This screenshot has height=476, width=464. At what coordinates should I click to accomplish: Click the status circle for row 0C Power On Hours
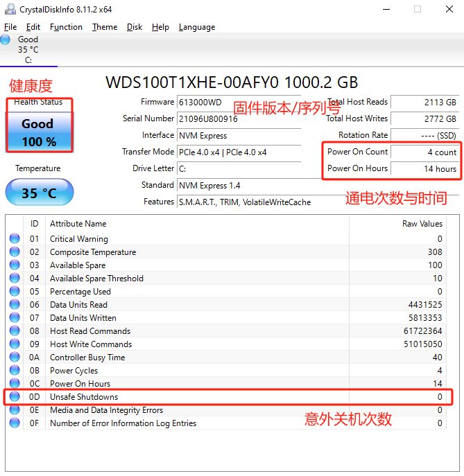click(15, 383)
